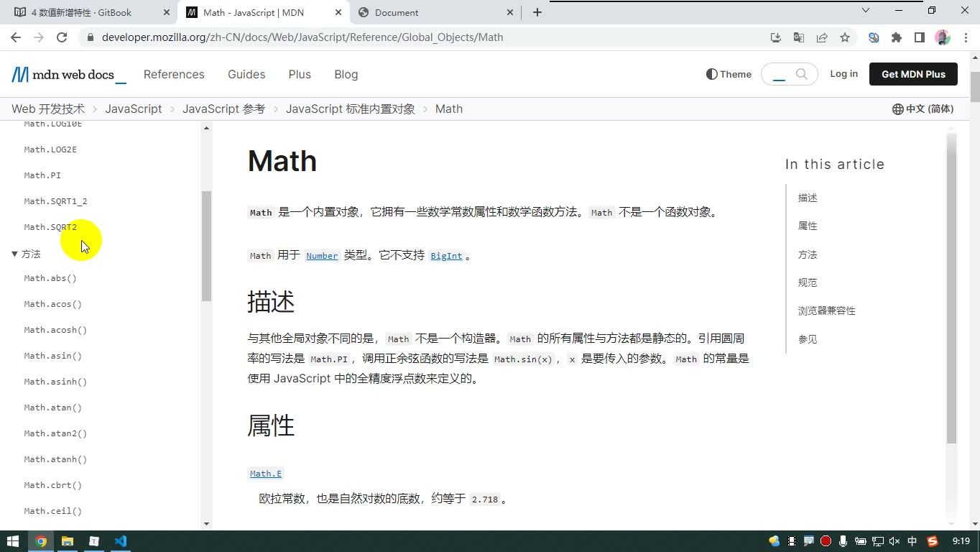980x552 pixels.
Task: Open the References menu
Action: [174, 74]
